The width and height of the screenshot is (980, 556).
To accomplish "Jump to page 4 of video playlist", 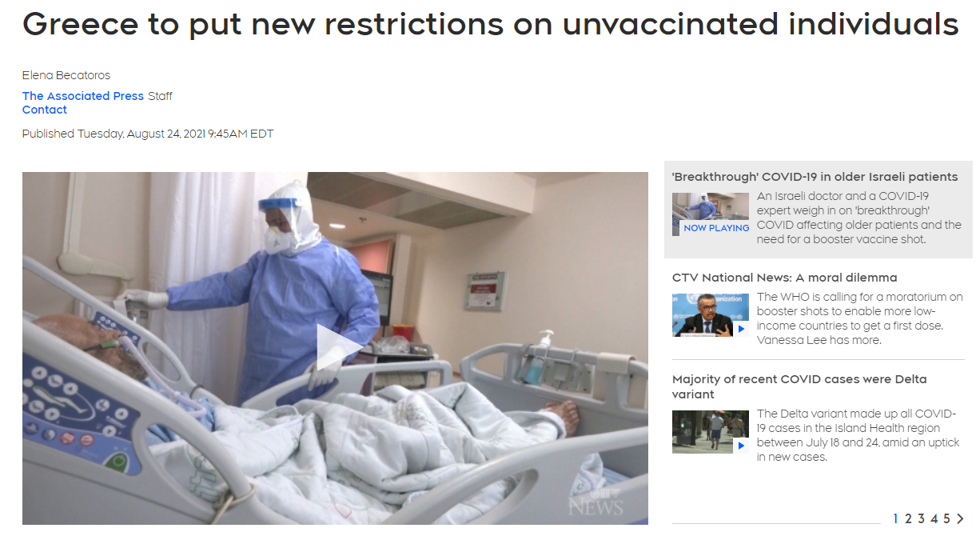I will pos(934,518).
